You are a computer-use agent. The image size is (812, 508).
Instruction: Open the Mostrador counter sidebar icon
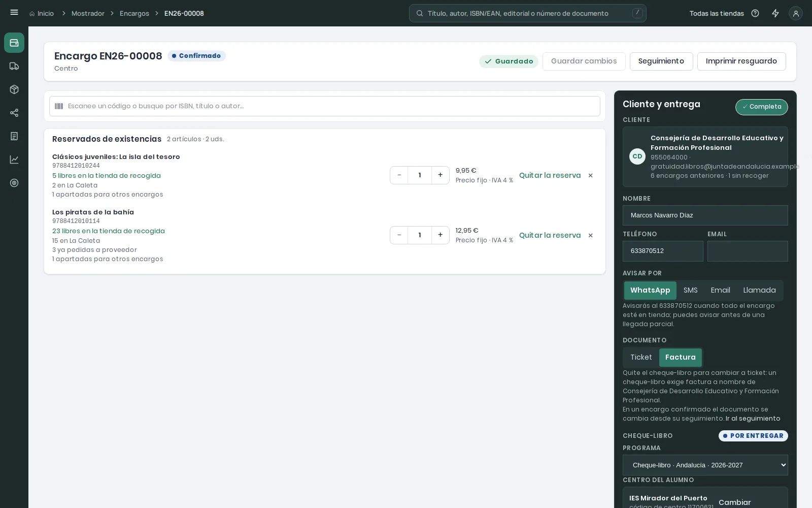coord(14,43)
